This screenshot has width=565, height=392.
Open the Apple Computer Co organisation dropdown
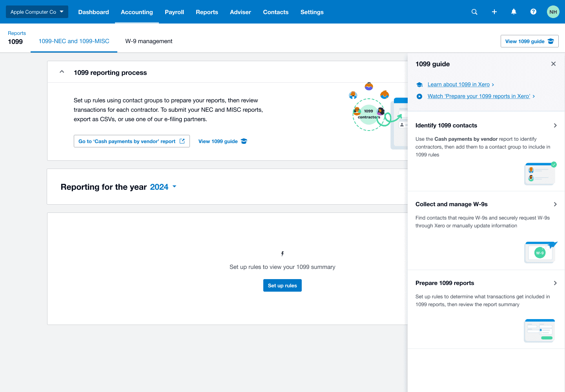(x=36, y=11)
